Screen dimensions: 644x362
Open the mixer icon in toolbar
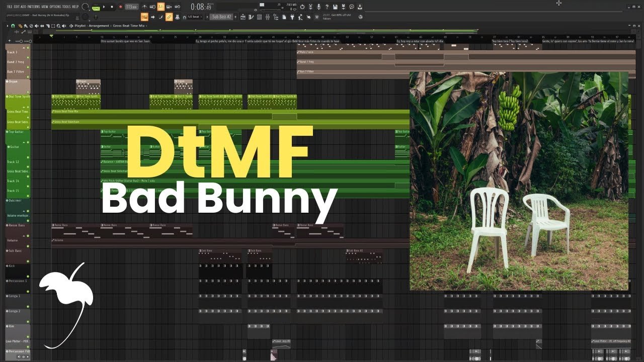click(267, 17)
